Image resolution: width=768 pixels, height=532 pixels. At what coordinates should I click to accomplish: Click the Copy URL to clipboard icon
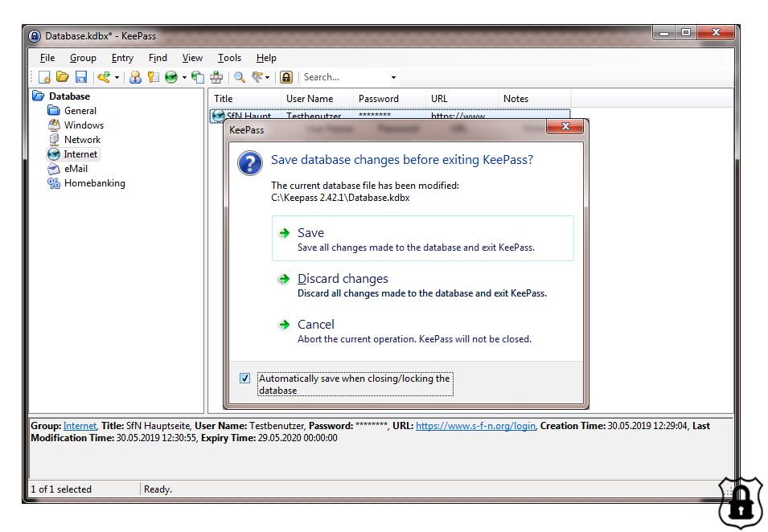(x=197, y=77)
